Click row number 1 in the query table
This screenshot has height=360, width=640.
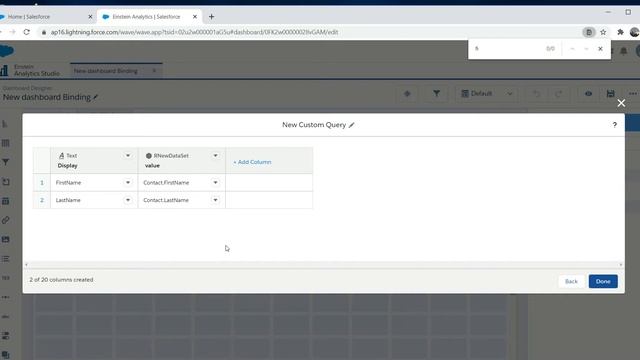click(x=42, y=182)
